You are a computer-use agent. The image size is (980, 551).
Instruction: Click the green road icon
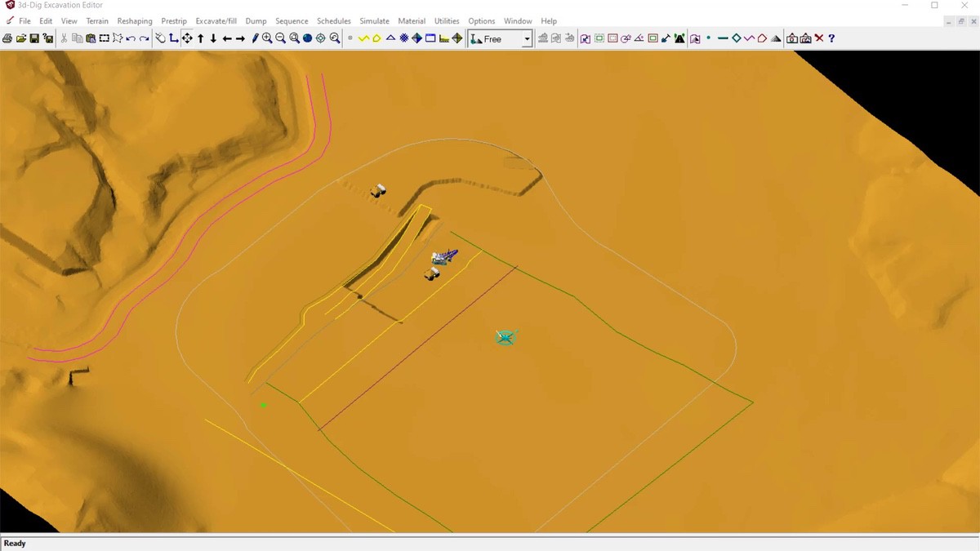pos(679,38)
